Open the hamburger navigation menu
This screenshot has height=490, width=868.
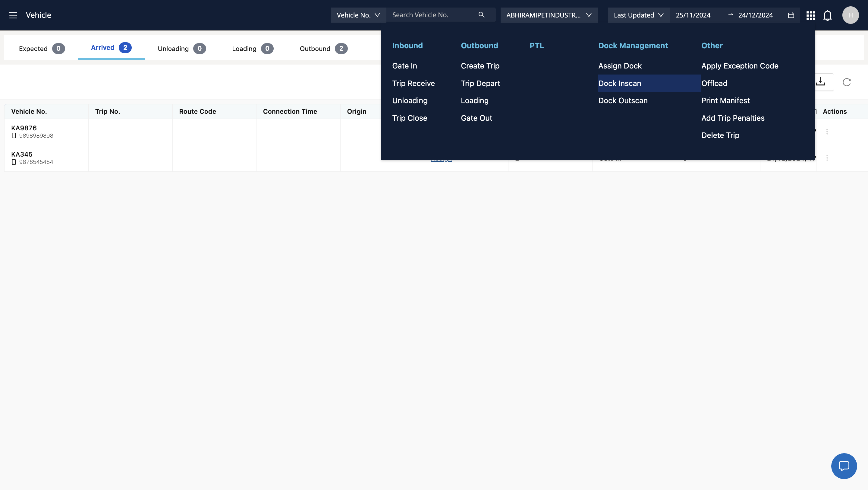coord(13,15)
